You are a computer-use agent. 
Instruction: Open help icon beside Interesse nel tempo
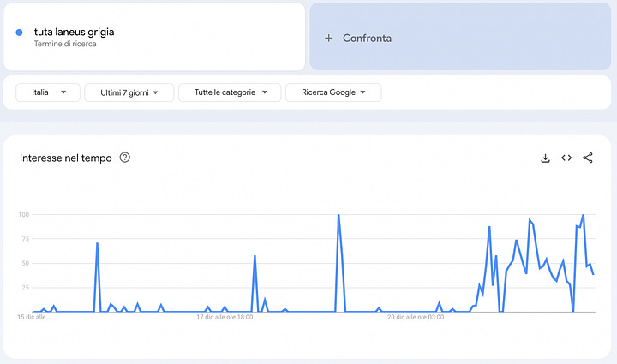[125, 158]
